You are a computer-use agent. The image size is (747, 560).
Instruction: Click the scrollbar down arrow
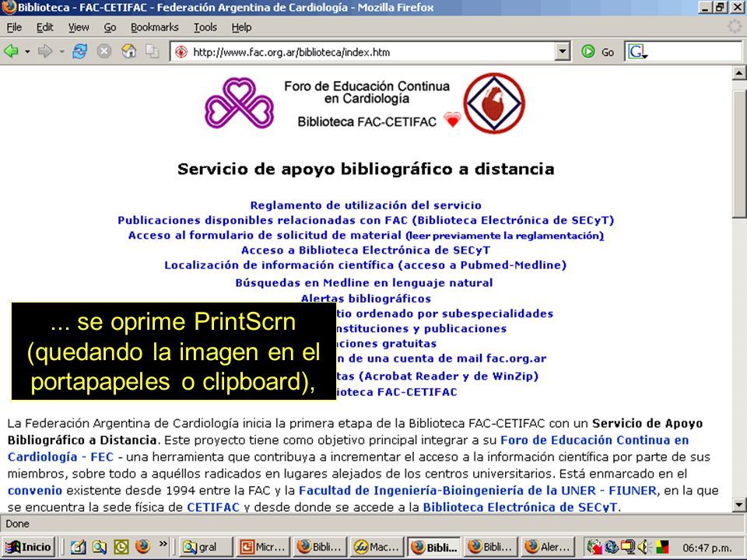click(x=739, y=505)
